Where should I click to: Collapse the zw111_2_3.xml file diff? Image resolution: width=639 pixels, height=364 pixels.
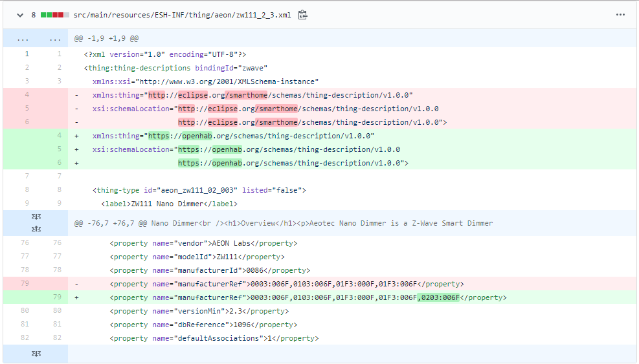(x=20, y=15)
